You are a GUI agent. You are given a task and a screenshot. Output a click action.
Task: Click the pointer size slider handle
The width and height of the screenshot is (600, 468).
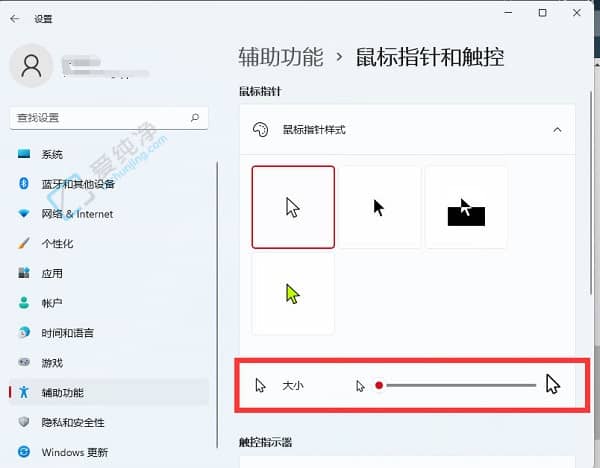click(x=379, y=385)
